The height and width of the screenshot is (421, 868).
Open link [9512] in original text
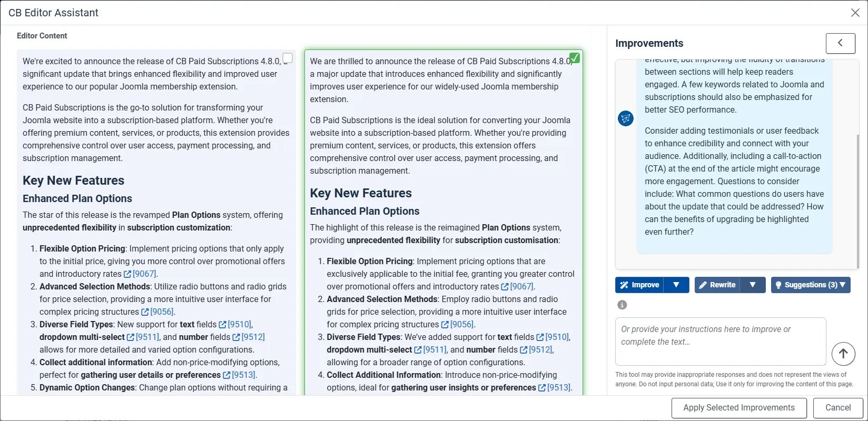[x=249, y=337]
